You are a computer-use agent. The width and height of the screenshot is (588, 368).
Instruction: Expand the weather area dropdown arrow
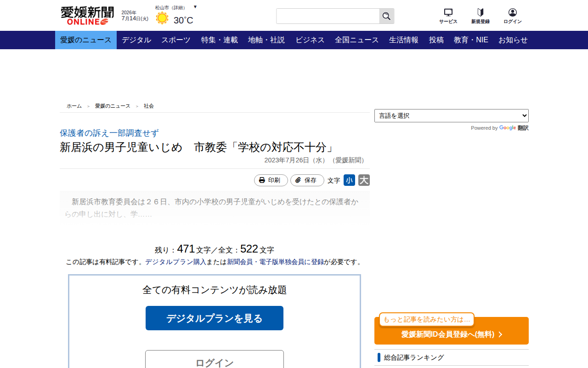(x=195, y=7)
